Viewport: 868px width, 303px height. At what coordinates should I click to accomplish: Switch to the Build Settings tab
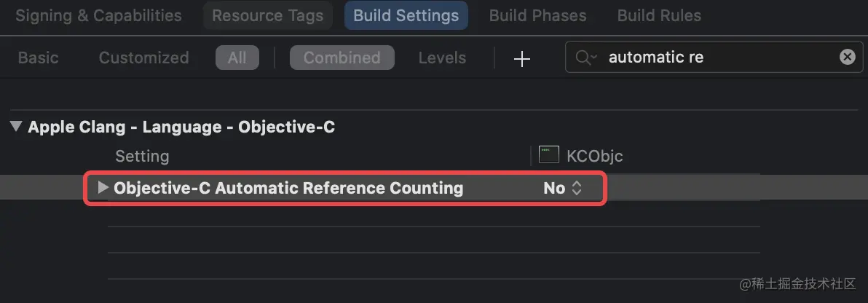(x=406, y=15)
